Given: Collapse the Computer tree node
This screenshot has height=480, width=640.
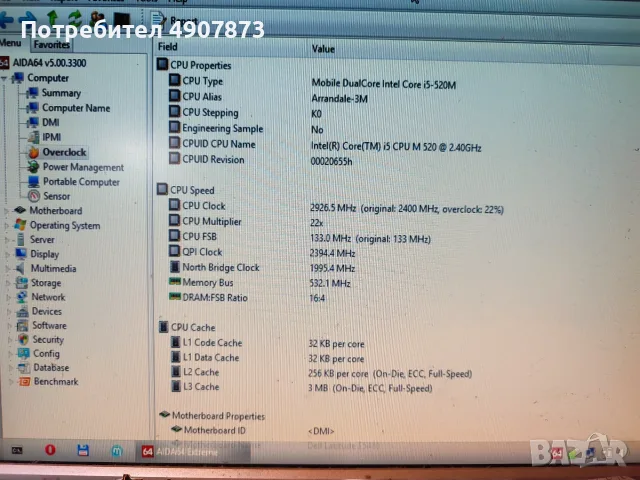Looking at the screenshot, I should (4, 78).
